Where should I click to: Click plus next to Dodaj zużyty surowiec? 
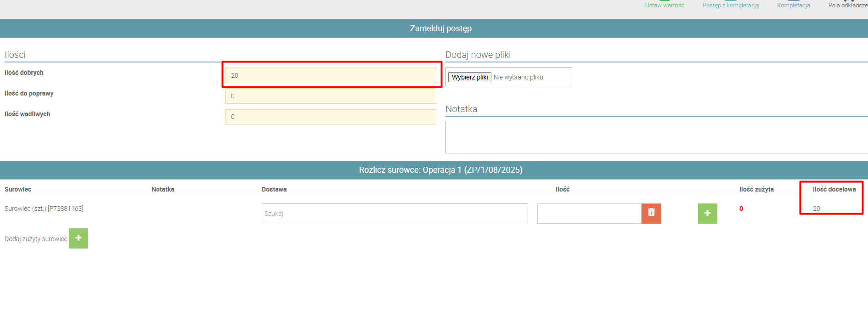(x=79, y=238)
